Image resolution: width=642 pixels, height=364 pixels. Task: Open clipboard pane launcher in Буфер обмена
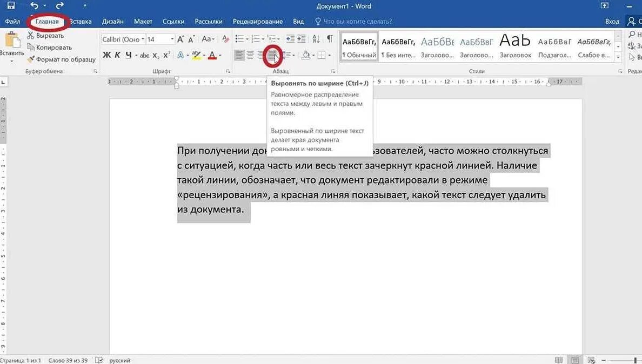click(x=96, y=71)
